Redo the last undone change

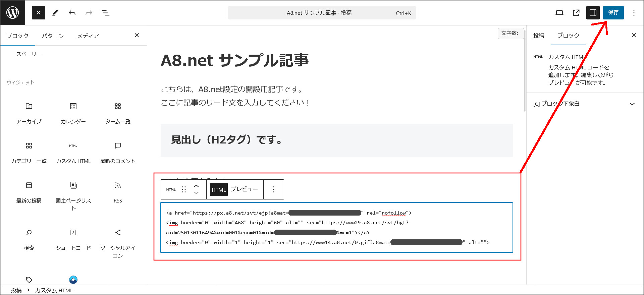[x=89, y=13]
